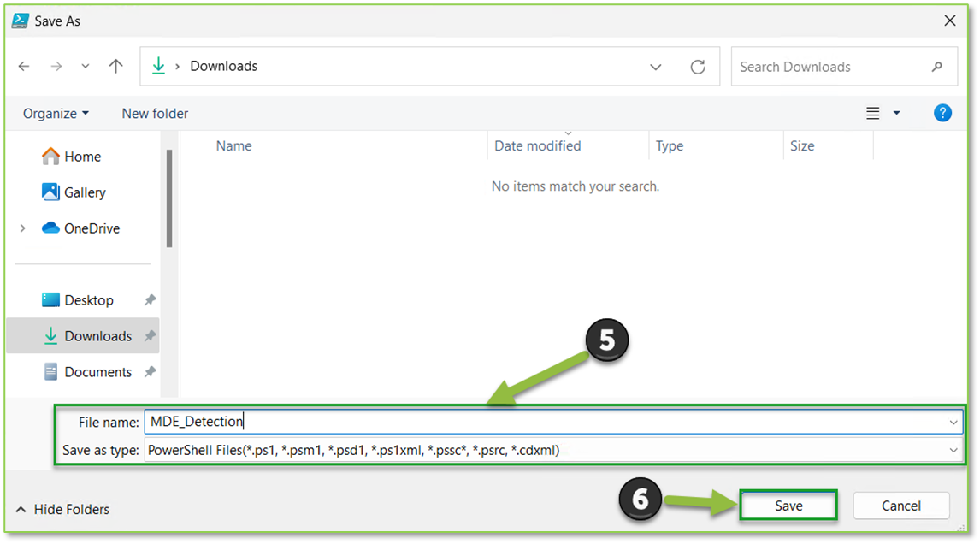Screen dimensions: 980x544
Task: Click the File name text field
Action: pos(547,421)
